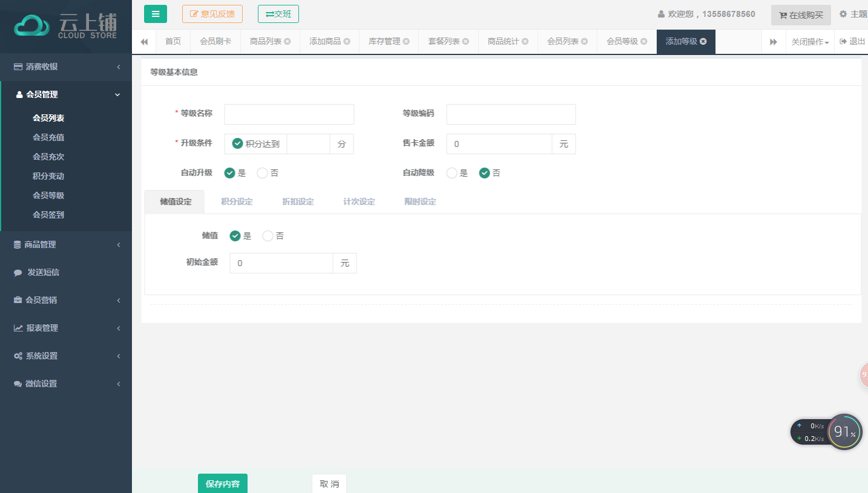
Task: Click the partially hidden red floating badge
Action: 864,375
